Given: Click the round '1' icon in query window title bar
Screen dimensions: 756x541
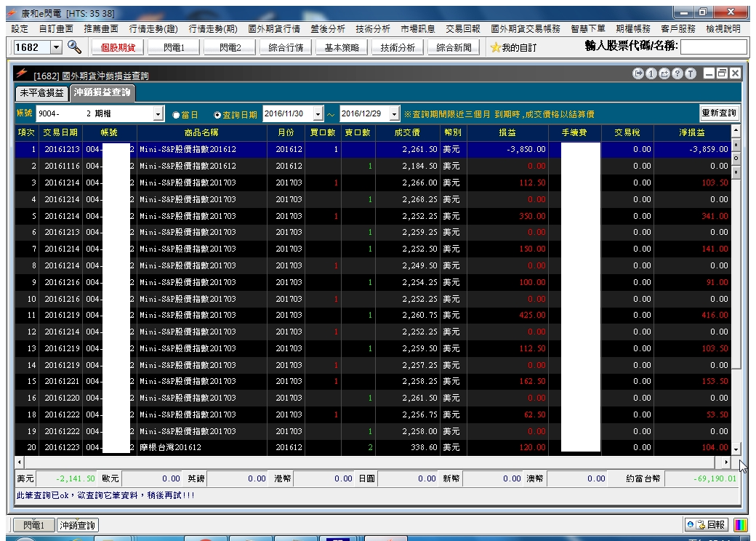Looking at the screenshot, I should point(651,73).
